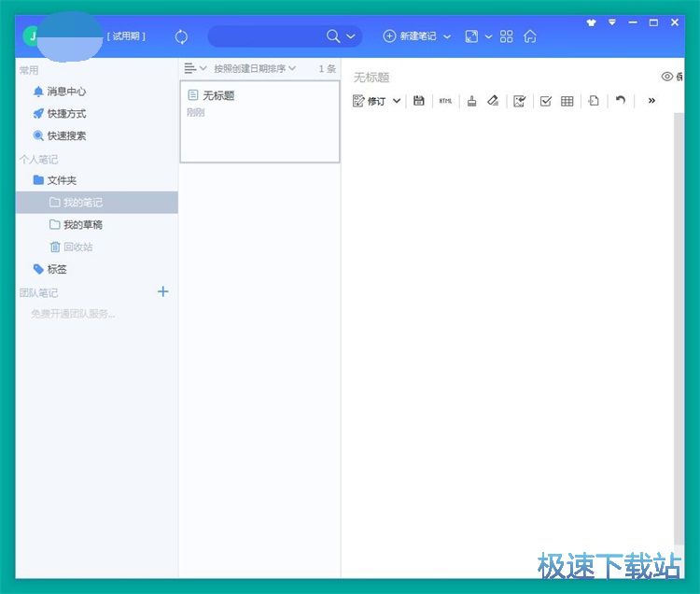Click the green J user avatar
The height and width of the screenshot is (594, 700).
pos(32,35)
